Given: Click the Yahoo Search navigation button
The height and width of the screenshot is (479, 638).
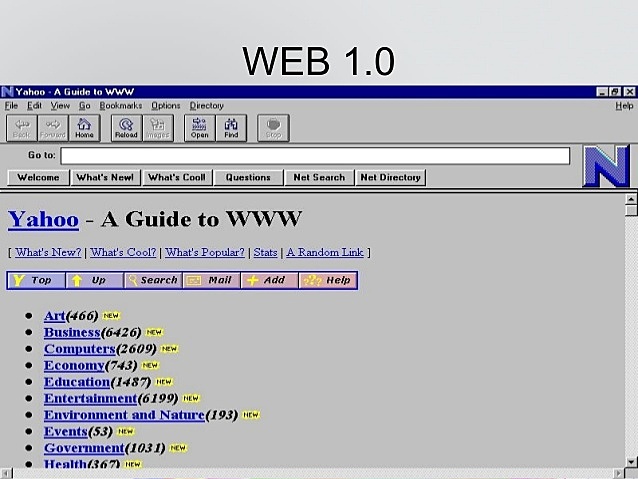Looking at the screenshot, I should click(153, 280).
